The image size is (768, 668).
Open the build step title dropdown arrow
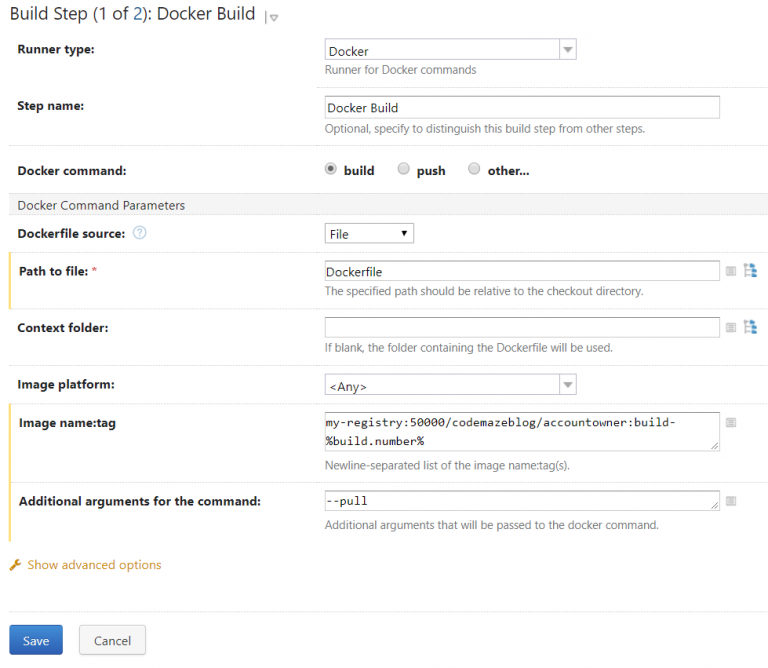pos(274,18)
